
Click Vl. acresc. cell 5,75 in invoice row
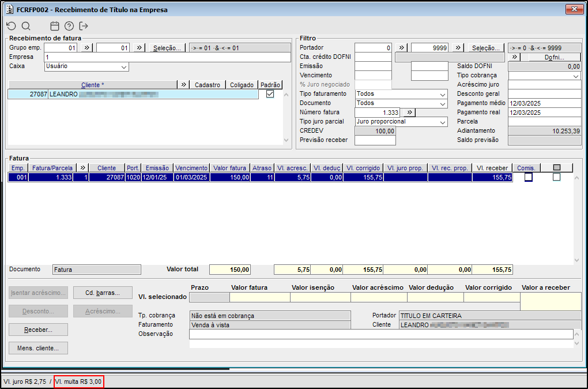pyautogui.click(x=292, y=177)
